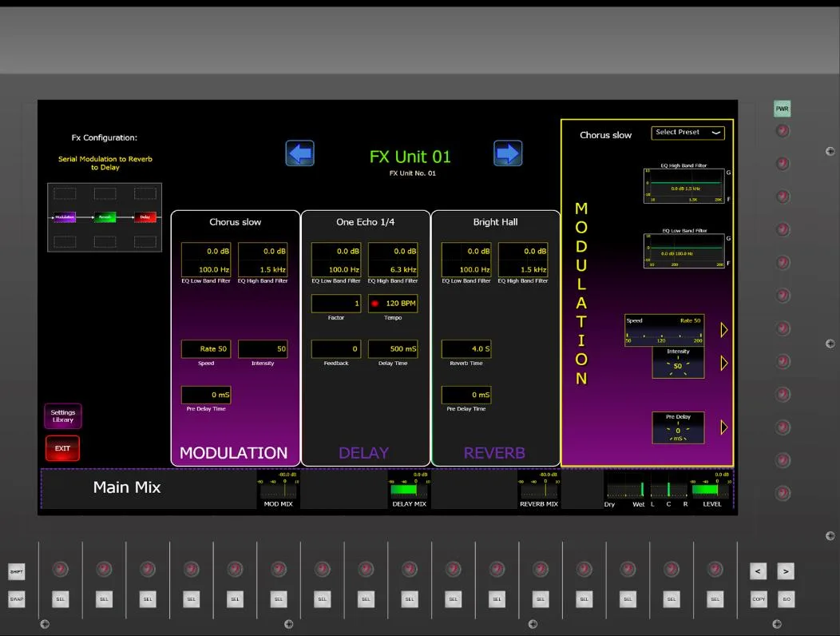Click the Modulation EQ Low Band Filter field
840x636 pixels.
(206, 260)
